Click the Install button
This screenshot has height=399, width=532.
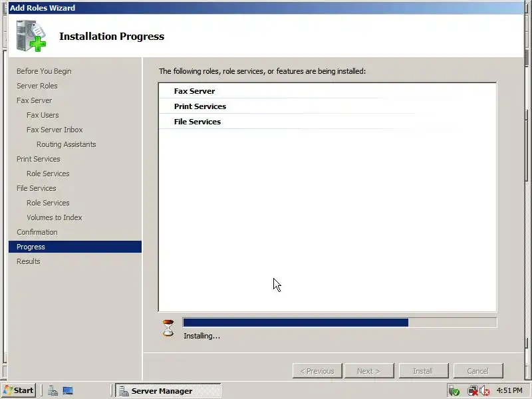[424, 371]
